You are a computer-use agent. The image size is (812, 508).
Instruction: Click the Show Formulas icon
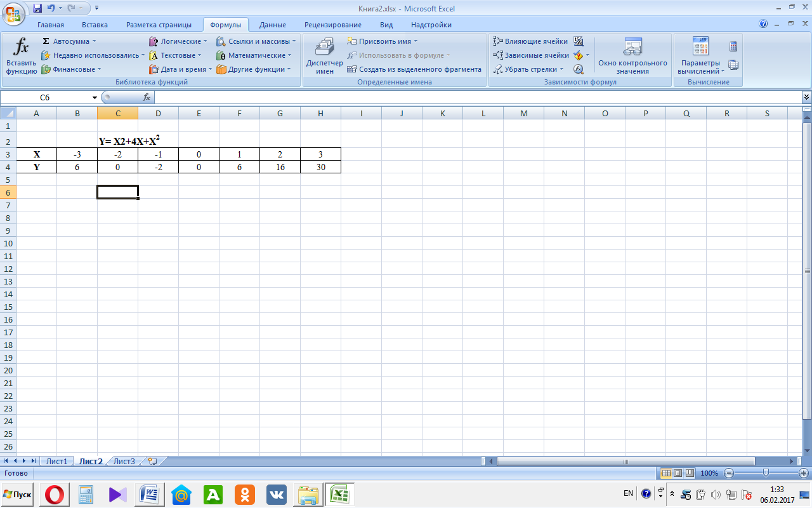click(x=579, y=41)
